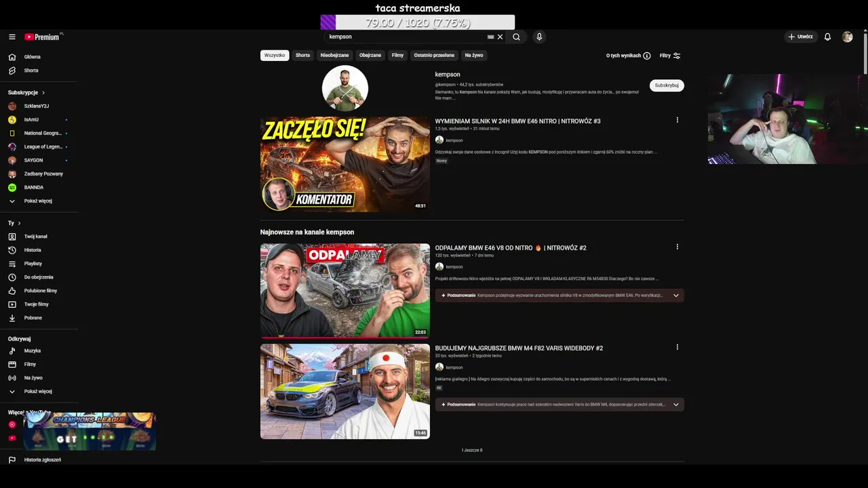The height and width of the screenshot is (488, 868).
Task: Play WYMIENIAM SILNIK W 24H thumbnail
Action: [x=345, y=165]
